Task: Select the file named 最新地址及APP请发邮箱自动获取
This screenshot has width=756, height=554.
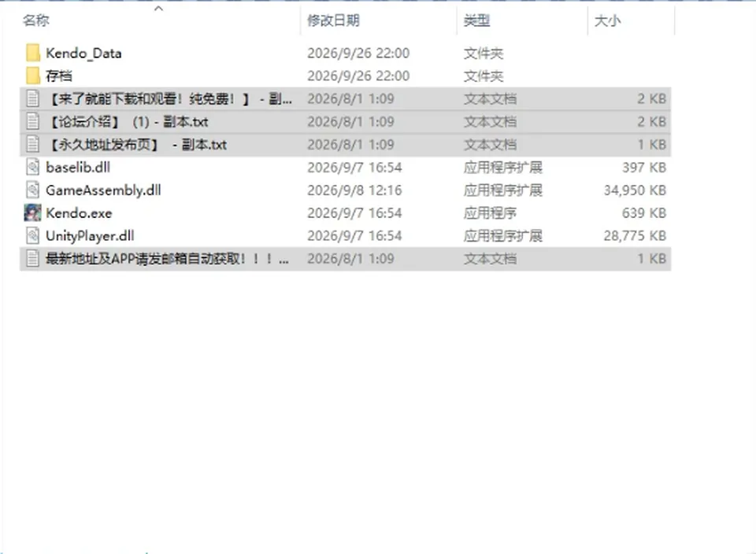Action: click(167, 259)
